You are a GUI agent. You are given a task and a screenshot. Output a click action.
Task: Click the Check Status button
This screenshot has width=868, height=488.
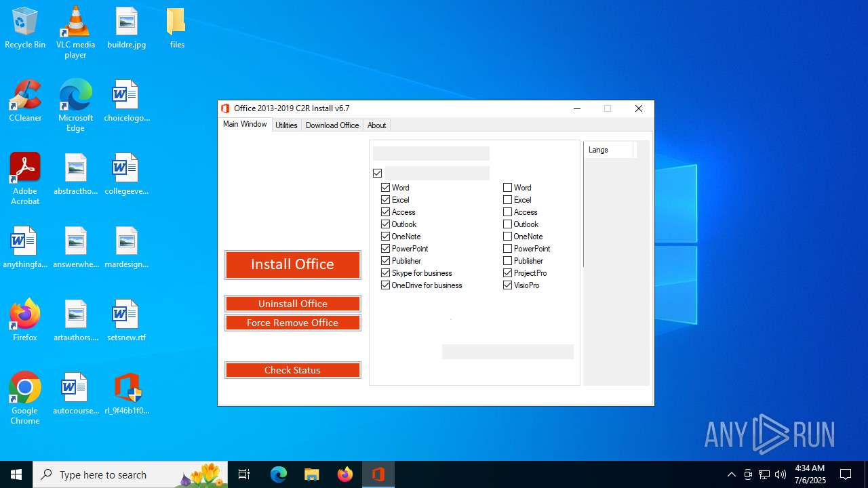(292, 370)
